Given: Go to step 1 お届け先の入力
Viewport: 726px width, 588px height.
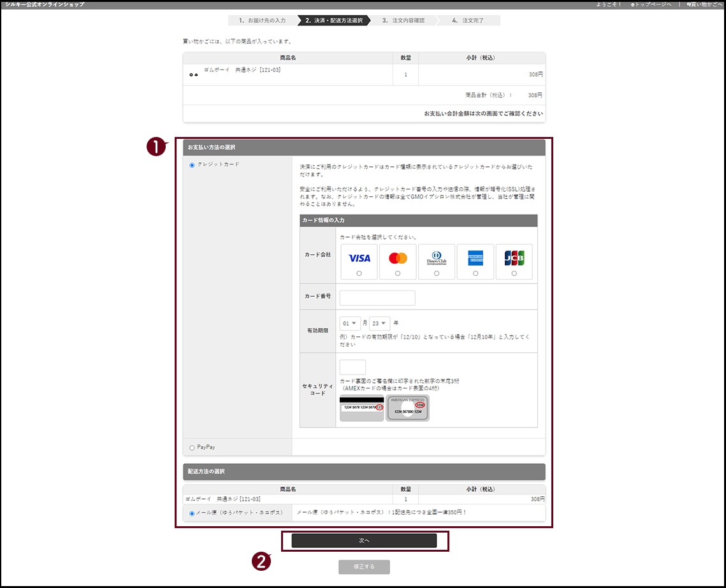Looking at the screenshot, I should (262, 20).
